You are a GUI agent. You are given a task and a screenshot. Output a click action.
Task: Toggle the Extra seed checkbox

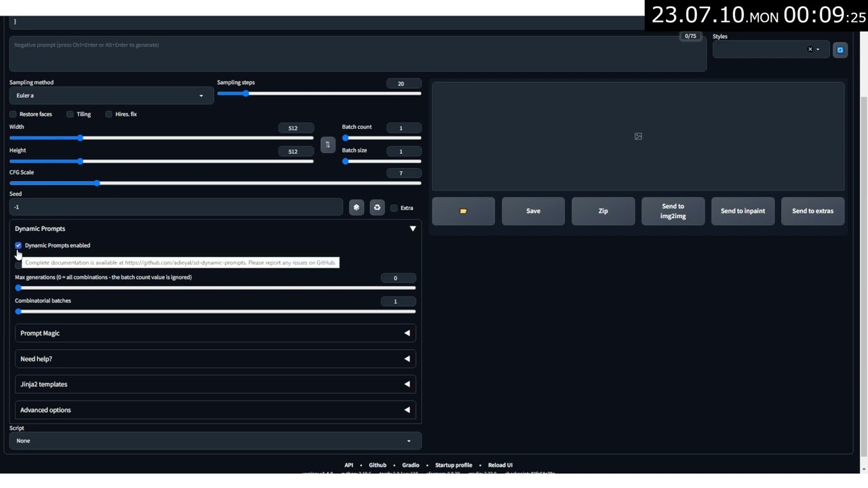click(394, 208)
